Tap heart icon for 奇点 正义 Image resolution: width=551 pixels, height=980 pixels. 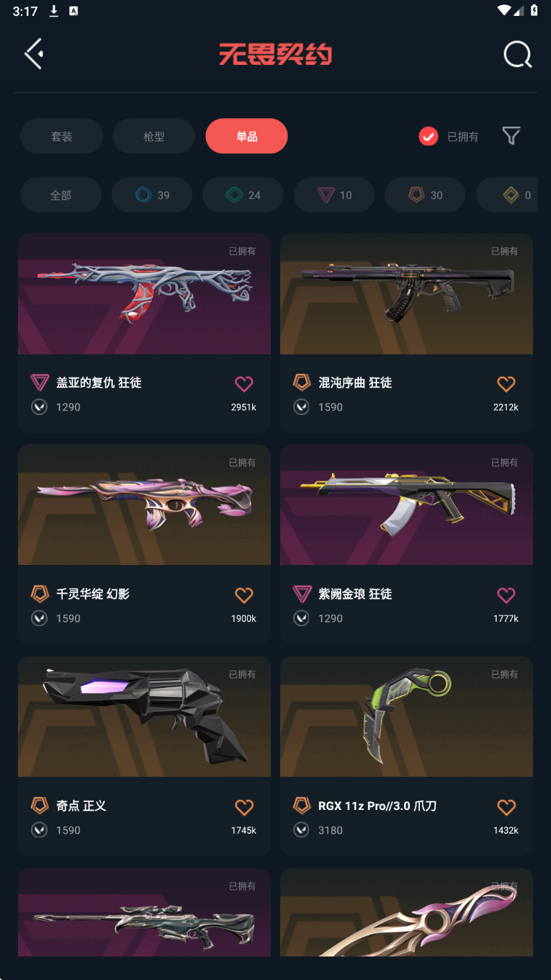coord(244,806)
